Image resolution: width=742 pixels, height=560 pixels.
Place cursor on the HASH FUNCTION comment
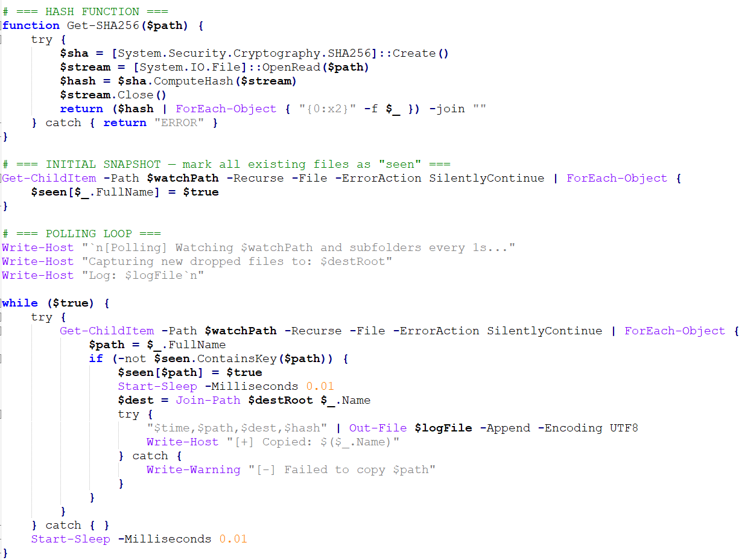tap(85, 11)
